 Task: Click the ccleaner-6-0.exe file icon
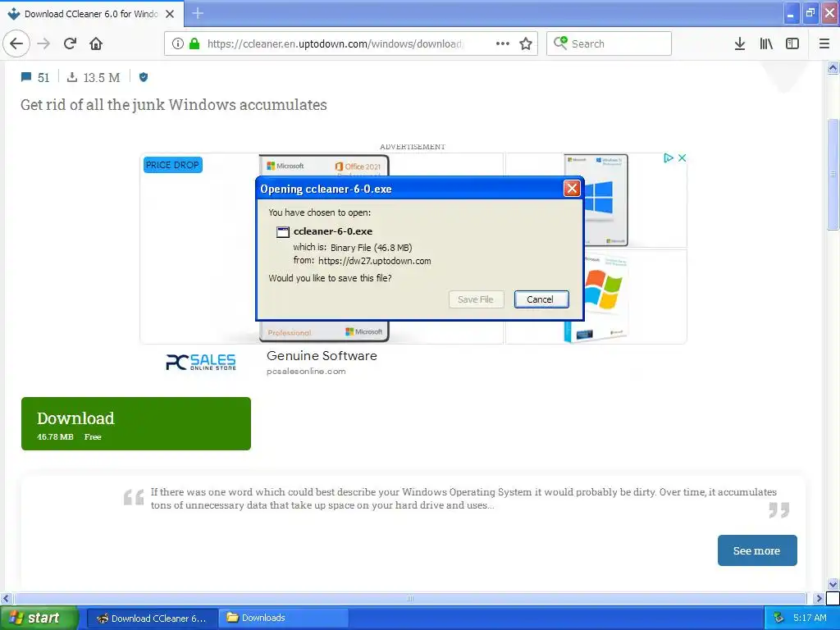(x=282, y=231)
